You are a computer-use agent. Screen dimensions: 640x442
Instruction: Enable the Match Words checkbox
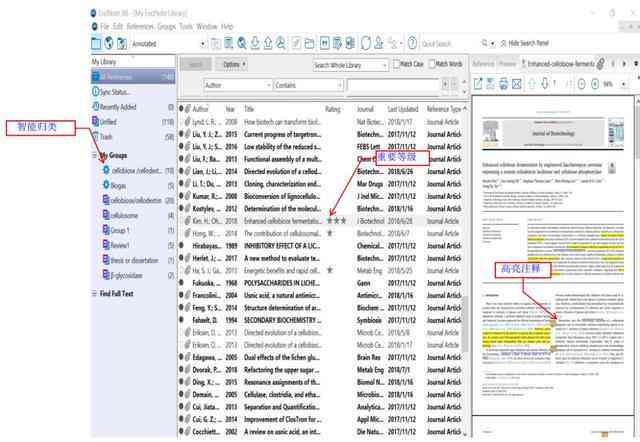coord(431,64)
